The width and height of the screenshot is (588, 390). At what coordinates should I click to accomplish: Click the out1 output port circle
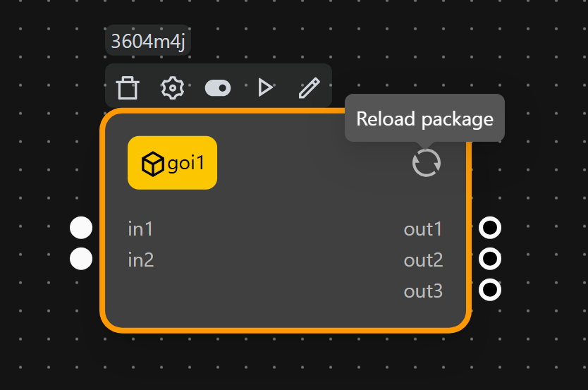[x=490, y=228]
